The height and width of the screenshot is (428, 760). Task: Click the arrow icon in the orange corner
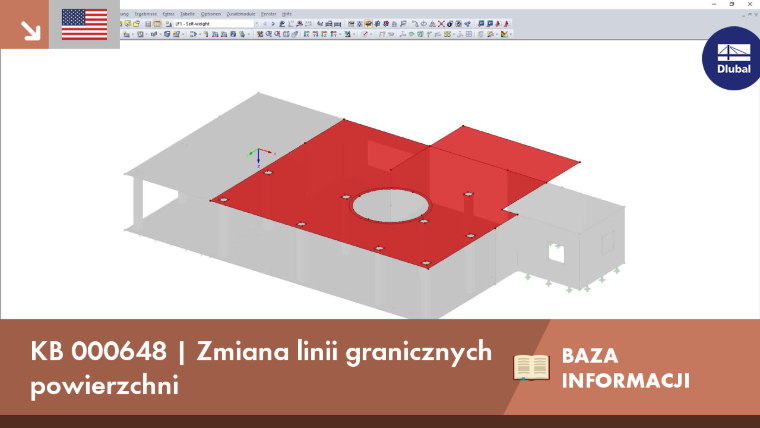pyautogui.click(x=30, y=31)
